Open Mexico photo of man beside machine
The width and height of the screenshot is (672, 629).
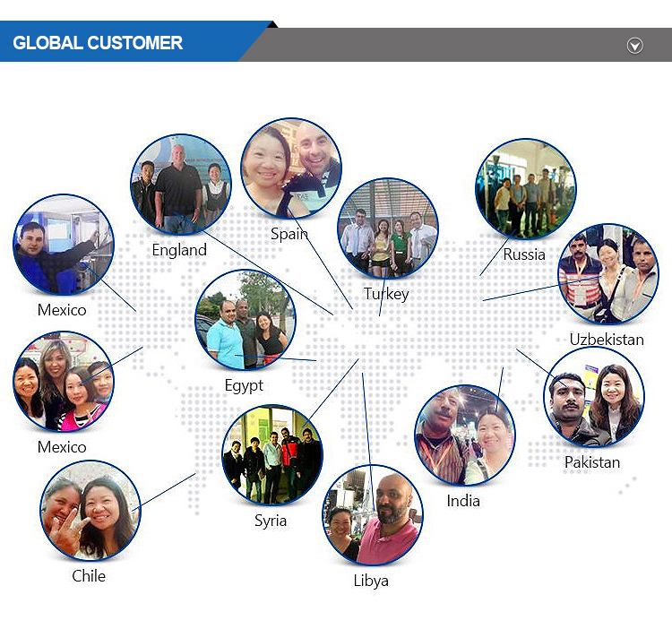click(x=63, y=245)
